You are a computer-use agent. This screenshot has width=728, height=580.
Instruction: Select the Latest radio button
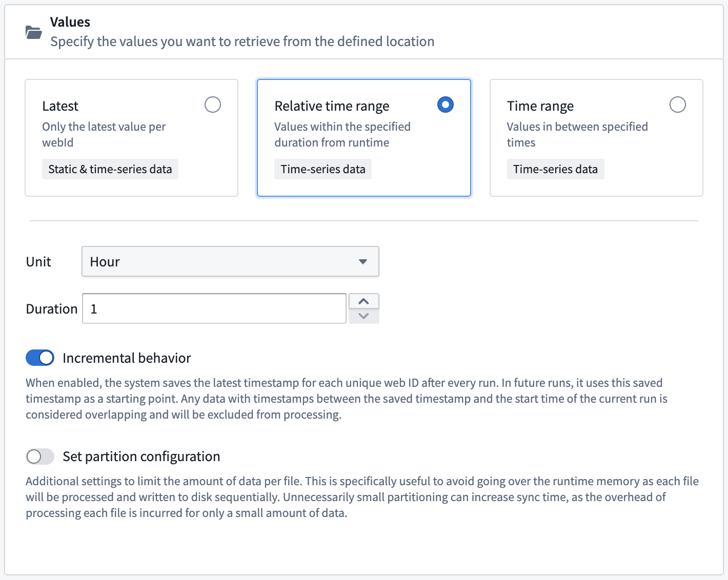coord(213,105)
